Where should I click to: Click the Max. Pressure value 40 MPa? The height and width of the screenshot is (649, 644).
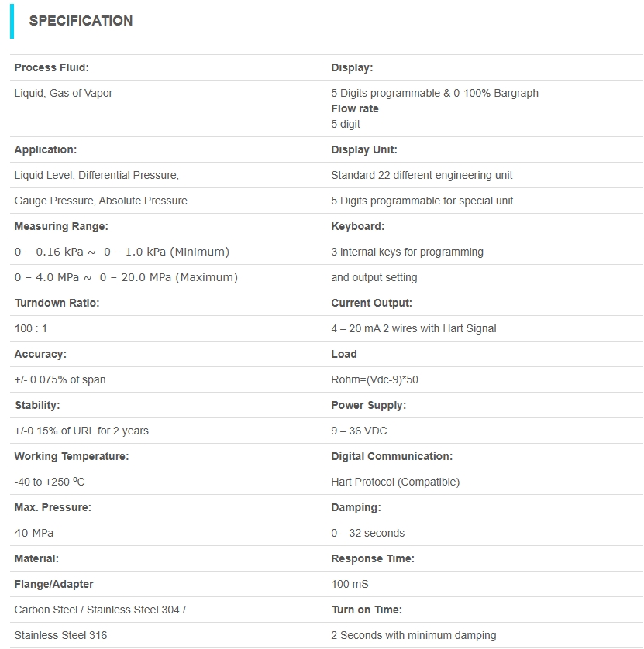pyautogui.click(x=34, y=533)
